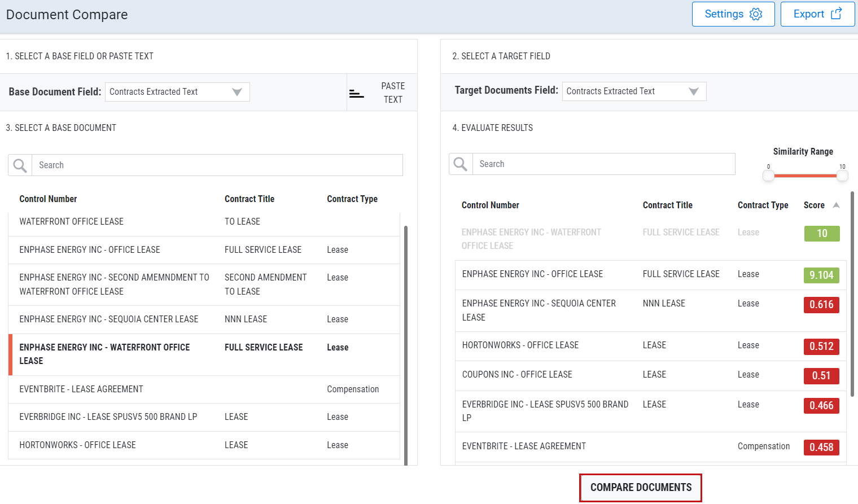Click the base list Control Number column header

pos(48,199)
